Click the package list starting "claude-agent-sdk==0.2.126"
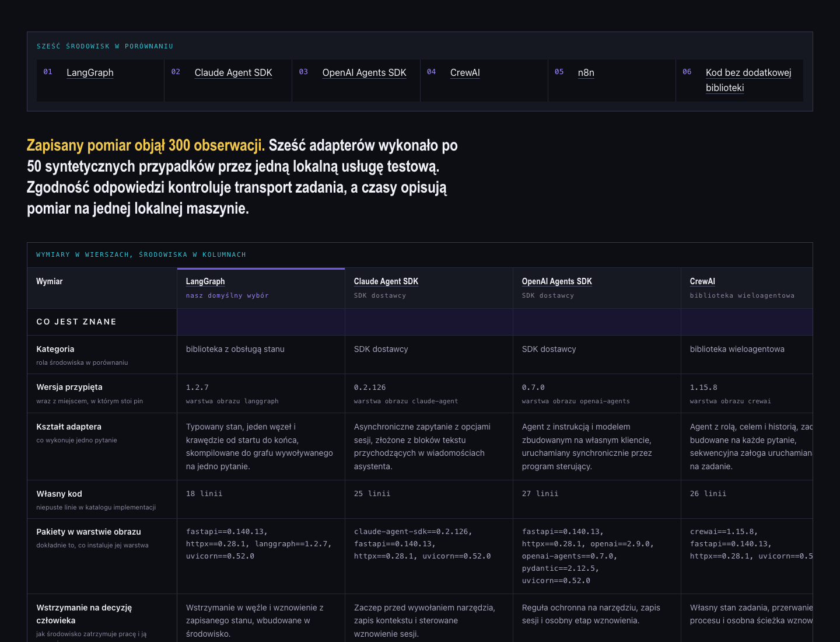Screen dimensions: 840x642 click(x=422, y=544)
